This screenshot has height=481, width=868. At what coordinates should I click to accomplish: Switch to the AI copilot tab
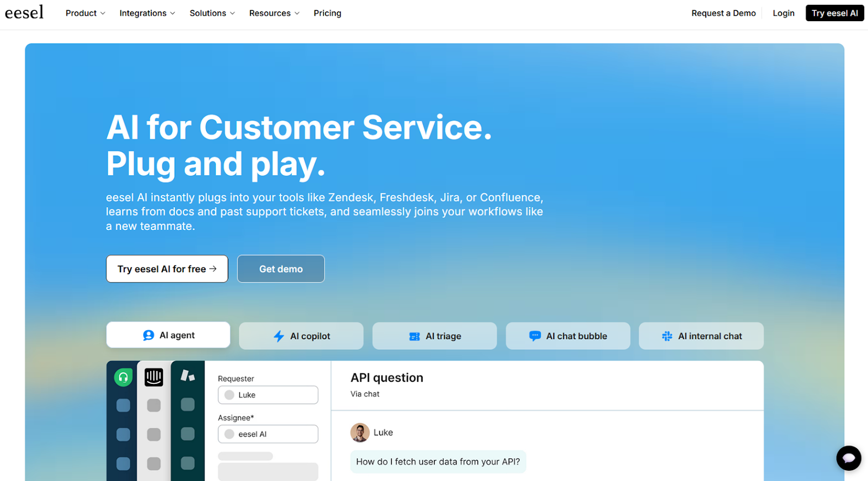[x=301, y=336]
